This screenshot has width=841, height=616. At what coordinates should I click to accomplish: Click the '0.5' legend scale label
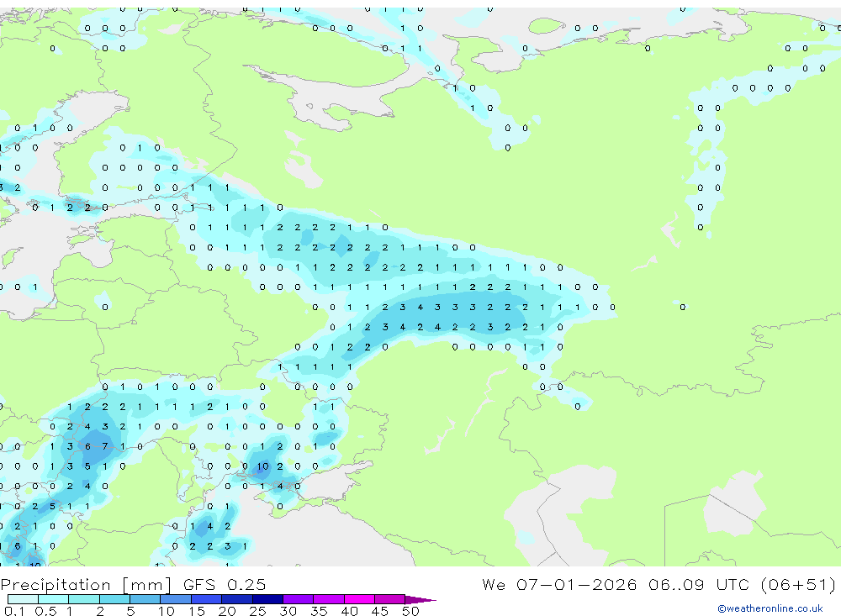pyautogui.click(x=45, y=611)
